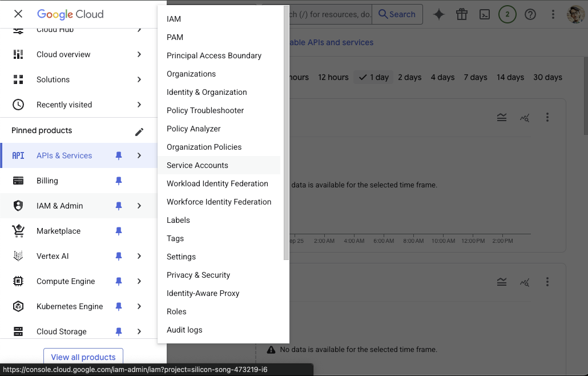This screenshot has height=376, width=588.
Task: Click the Marketplace shopping cart icon
Action: pyautogui.click(x=18, y=231)
